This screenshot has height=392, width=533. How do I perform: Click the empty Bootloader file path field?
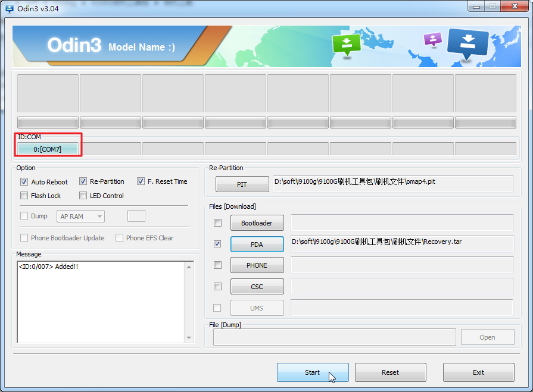click(402, 222)
